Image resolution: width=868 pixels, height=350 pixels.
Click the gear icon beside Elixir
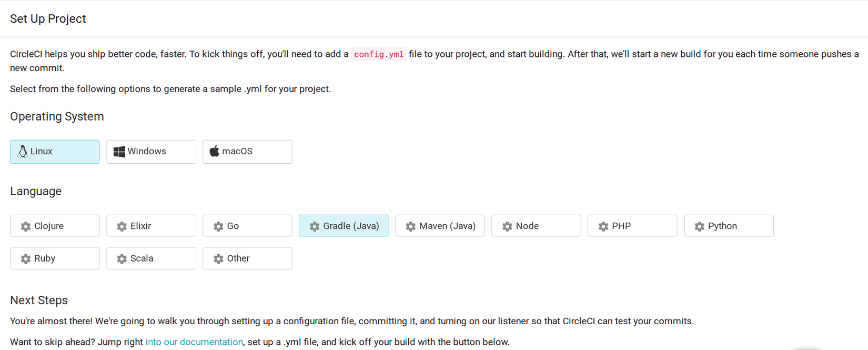click(122, 226)
